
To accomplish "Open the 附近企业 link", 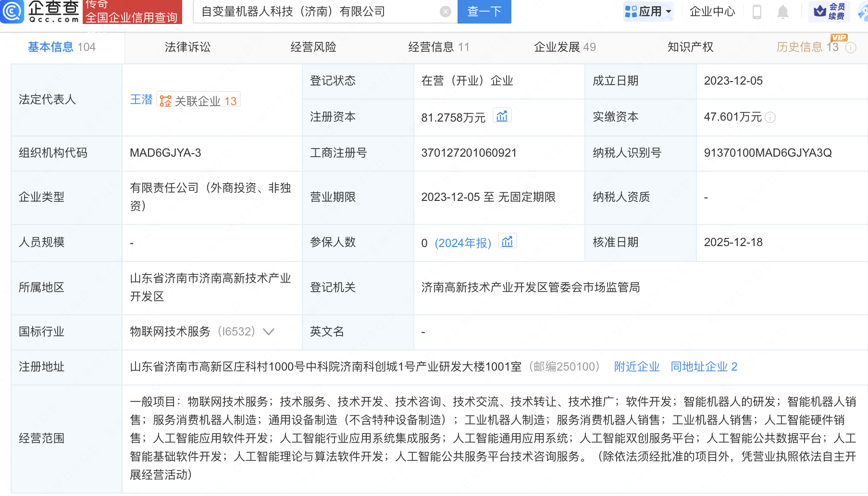I will 636,367.
